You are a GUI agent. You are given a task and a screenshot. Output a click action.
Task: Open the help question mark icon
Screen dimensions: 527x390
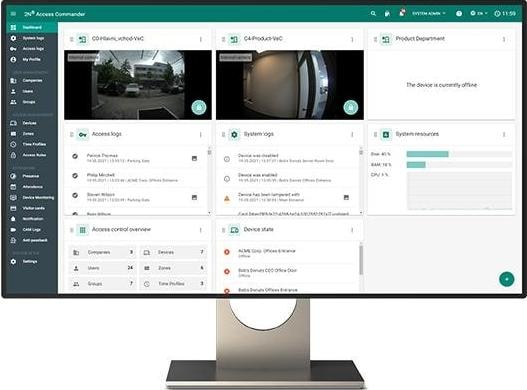pyautogui.click(x=459, y=13)
